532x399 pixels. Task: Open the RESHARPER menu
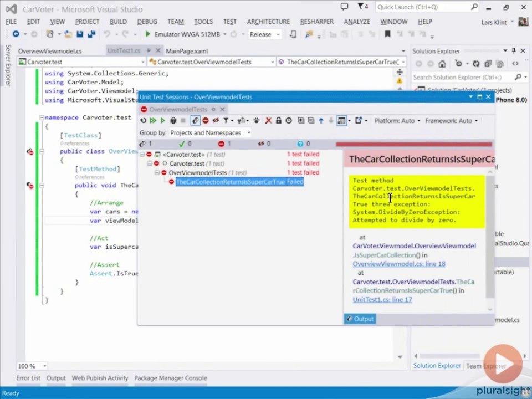(317, 22)
